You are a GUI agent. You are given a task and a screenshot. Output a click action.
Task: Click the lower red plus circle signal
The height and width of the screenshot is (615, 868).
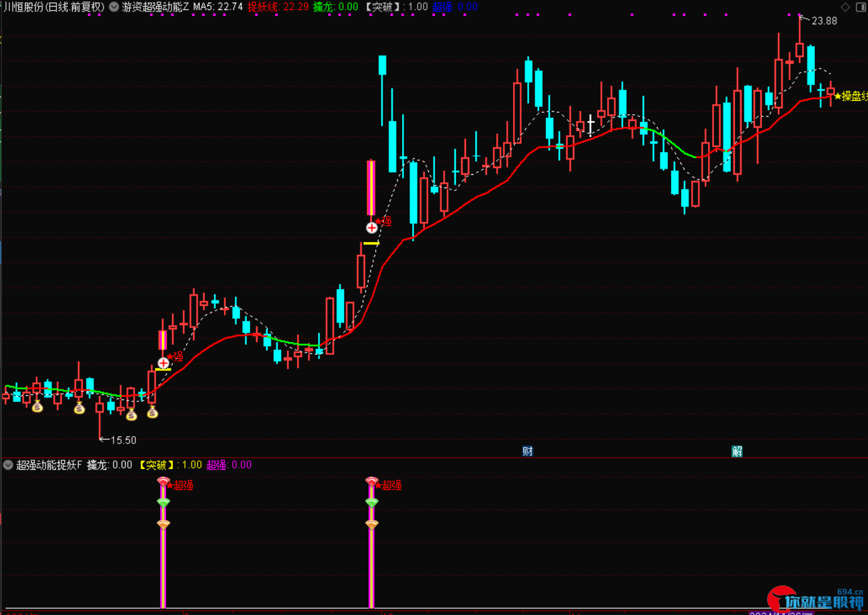click(163, 362)
